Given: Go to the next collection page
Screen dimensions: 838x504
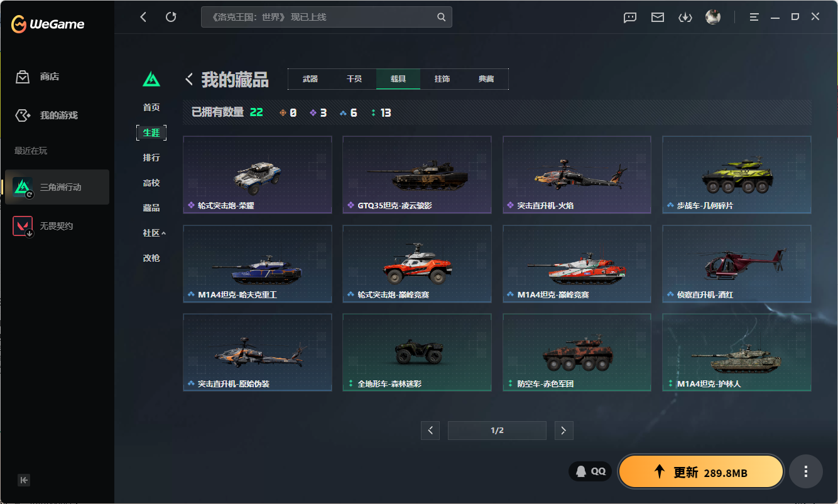Looking at the screenshot, I should pos(563,431).
